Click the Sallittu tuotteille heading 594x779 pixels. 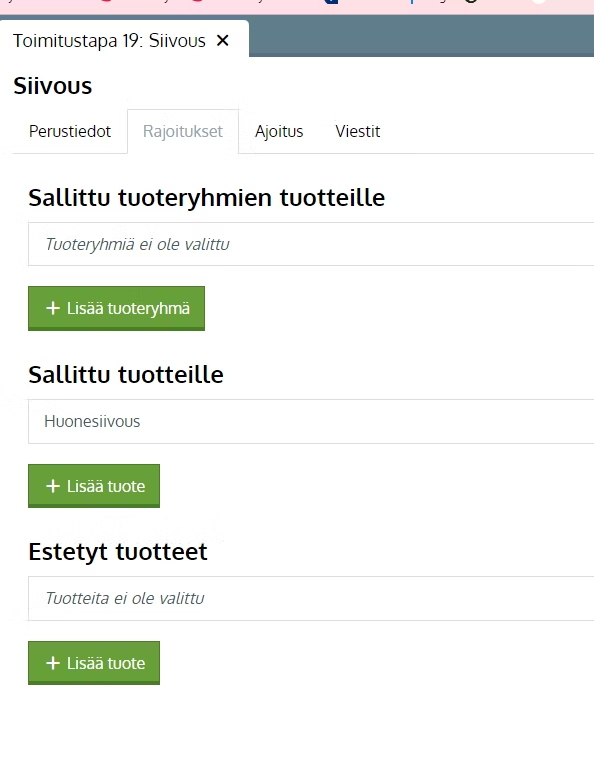(126, 375)
